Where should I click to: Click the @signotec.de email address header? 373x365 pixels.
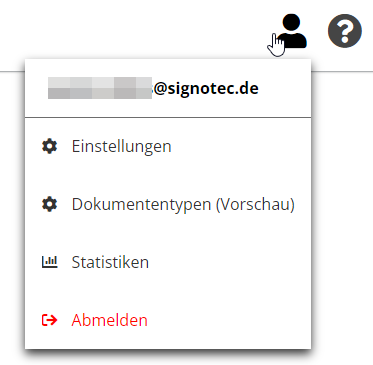[153, 88]
